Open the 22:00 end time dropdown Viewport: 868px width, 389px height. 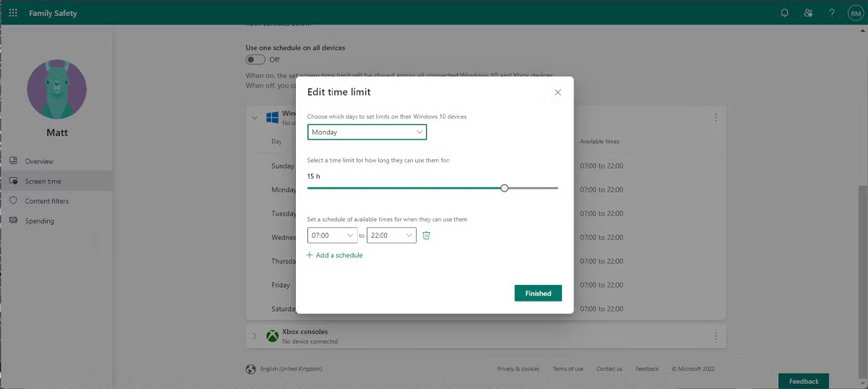pyautogui.click(x=391, y=236)
